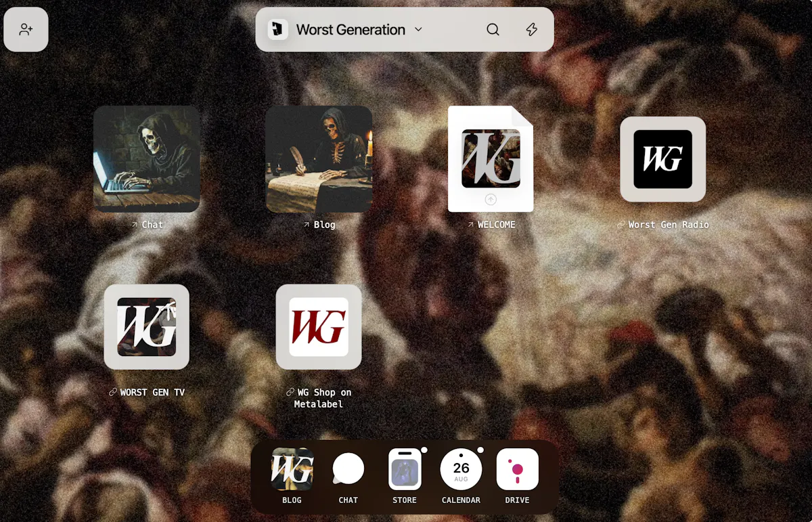Open the lightning bolt quick actions
The image size is (812, 522).
click(x=532, y=29)
